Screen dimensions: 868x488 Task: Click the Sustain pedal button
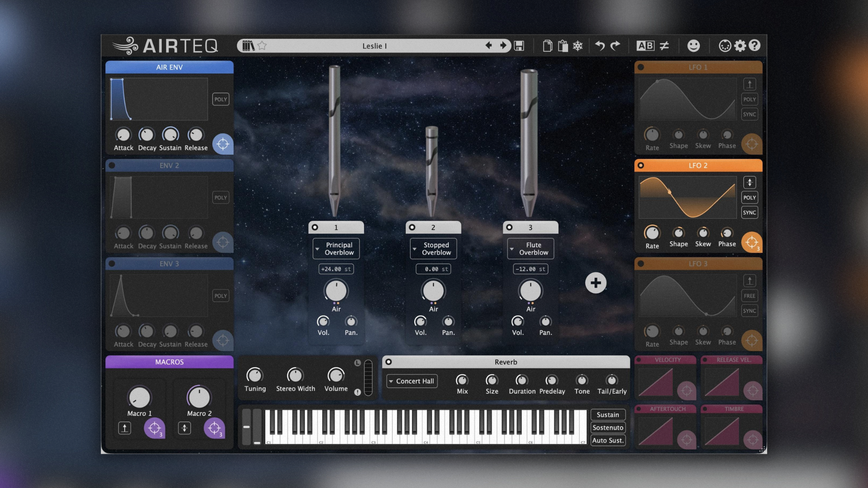608,415
